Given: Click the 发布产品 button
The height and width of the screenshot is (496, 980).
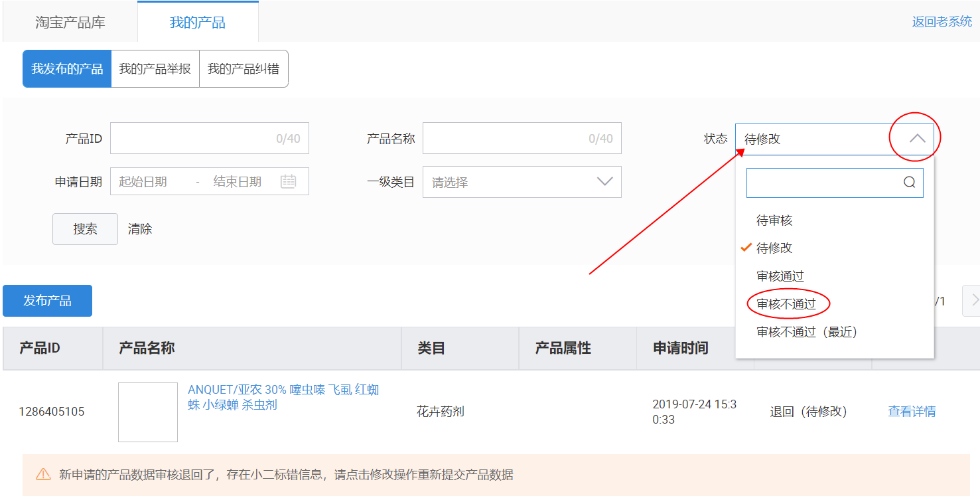Looking at the screenshot, I should point(47,301).
